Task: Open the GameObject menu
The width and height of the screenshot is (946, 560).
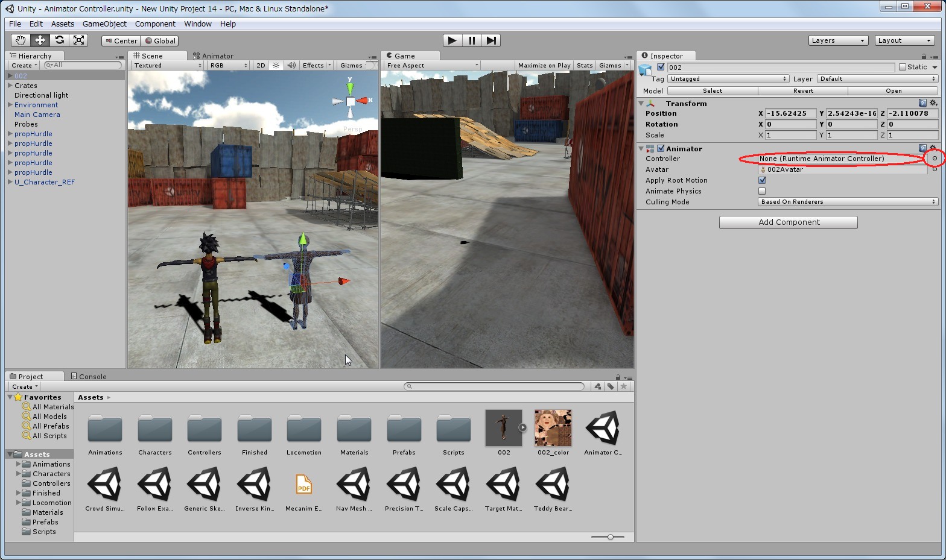Action: click(104, 24)
